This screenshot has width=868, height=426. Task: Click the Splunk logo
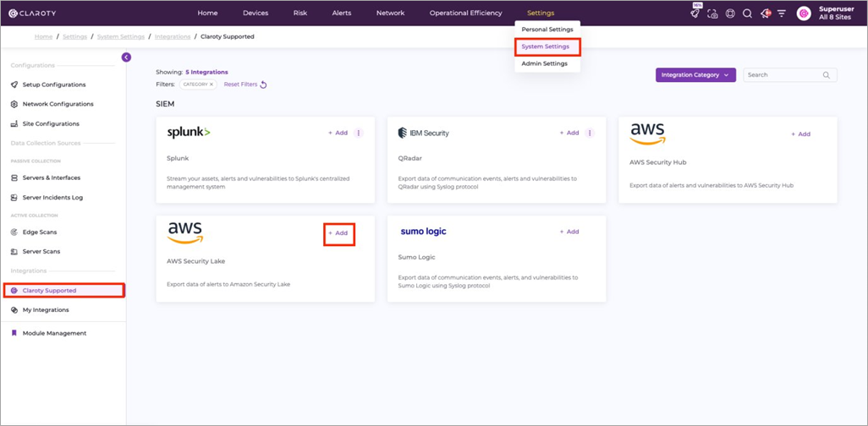pyautogui.click(x=189, y=133)
